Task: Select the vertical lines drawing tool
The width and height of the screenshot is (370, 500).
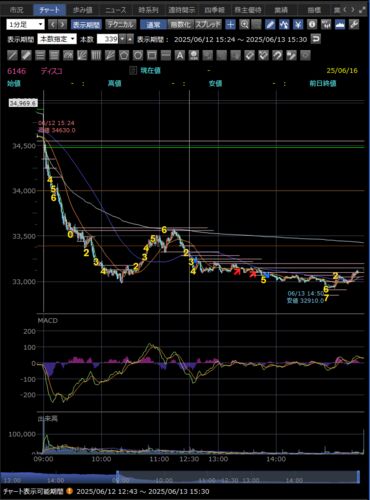Action: (96, 55)
